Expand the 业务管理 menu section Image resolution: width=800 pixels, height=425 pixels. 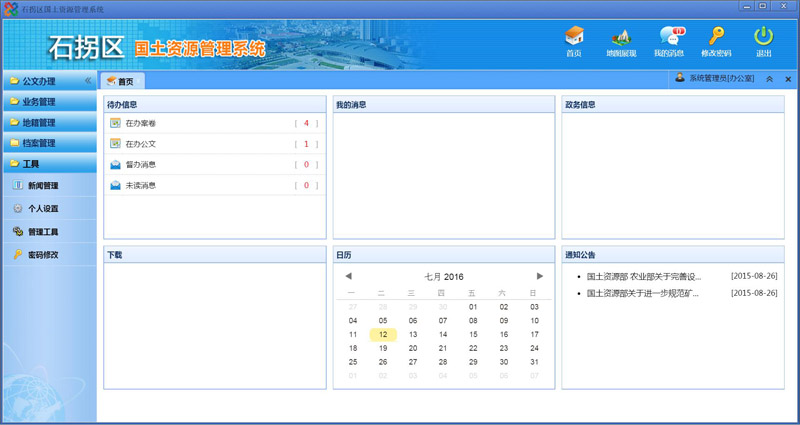click(49, 102)
